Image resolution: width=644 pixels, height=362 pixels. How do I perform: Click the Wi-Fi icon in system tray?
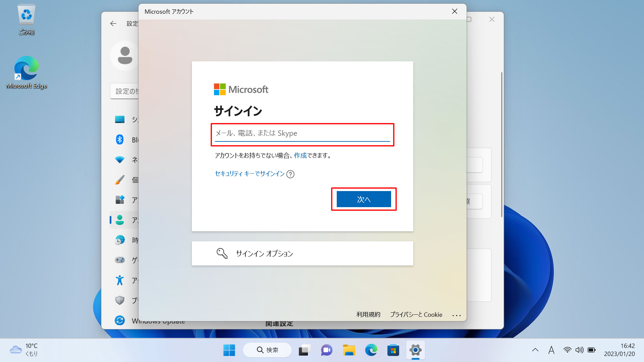(567, 350)
